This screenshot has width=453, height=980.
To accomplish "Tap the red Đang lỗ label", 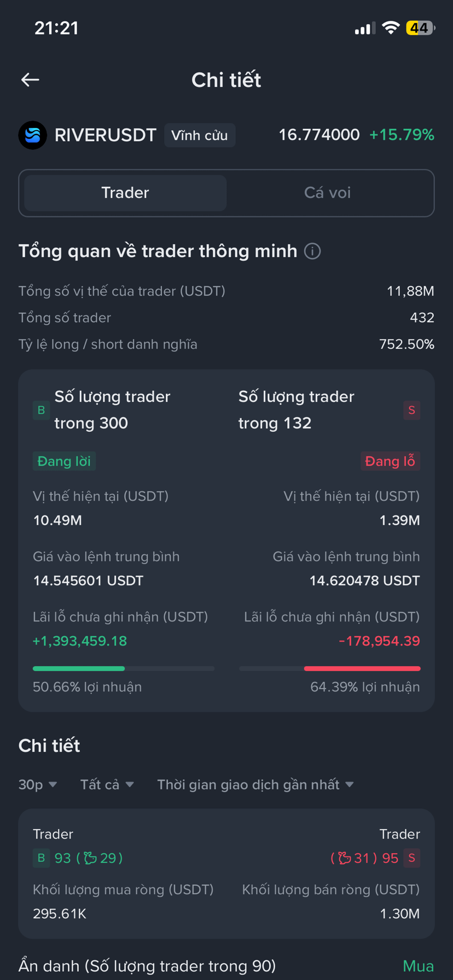I will click(390, 461).
